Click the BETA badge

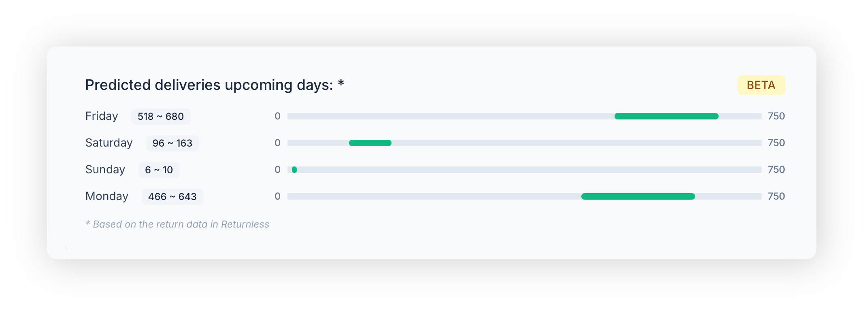[x=761, y=85]
